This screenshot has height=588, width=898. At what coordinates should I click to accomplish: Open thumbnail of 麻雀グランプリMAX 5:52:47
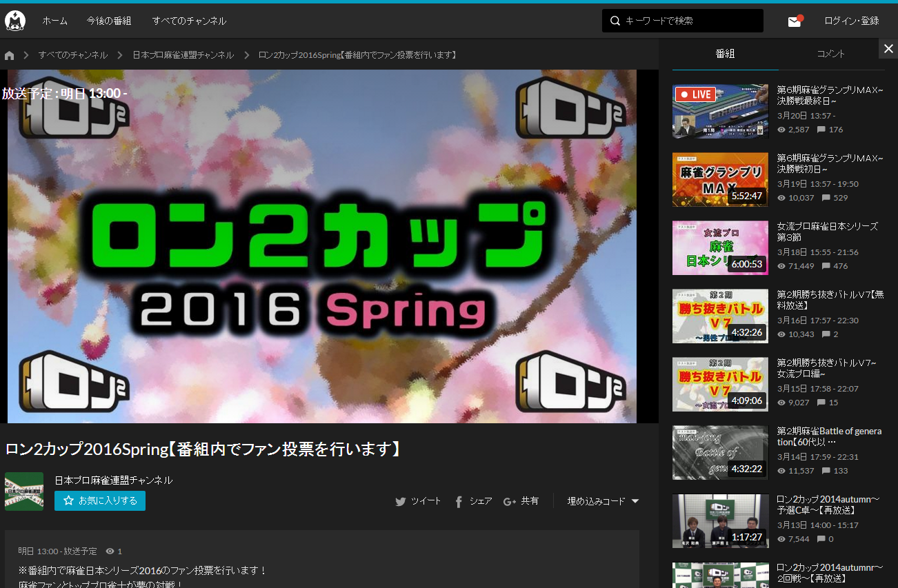[x=720, y=179]
